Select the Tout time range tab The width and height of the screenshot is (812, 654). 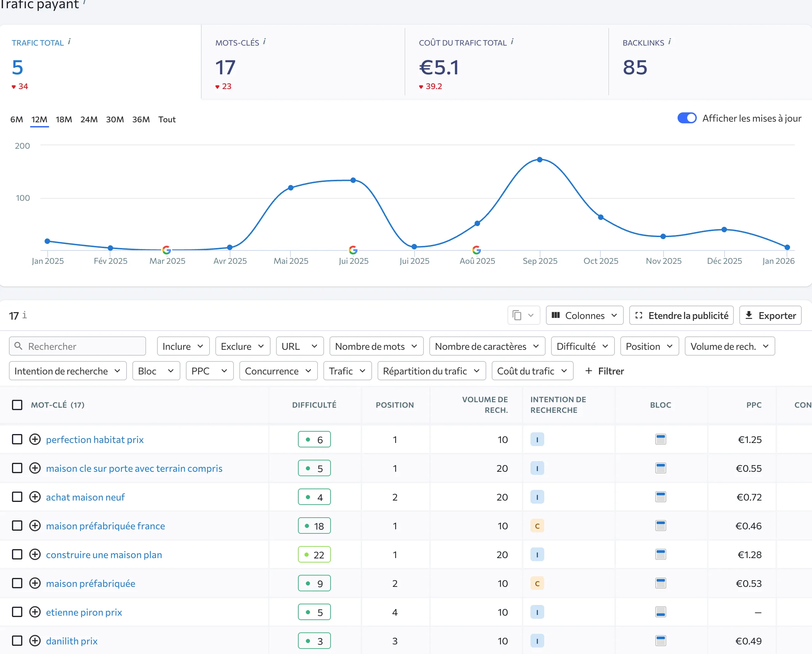tap(167, 120)
